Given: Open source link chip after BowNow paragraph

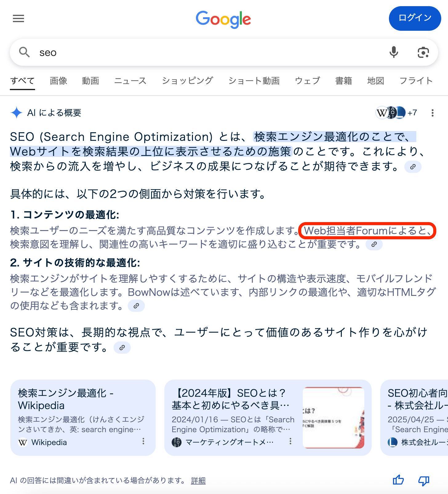Looking at the screenshot, I should [x=136, y=306].
